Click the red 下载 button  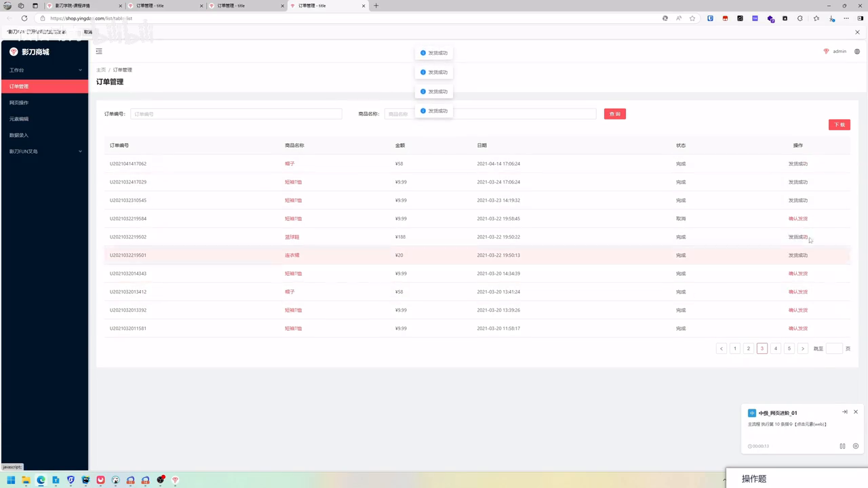[839, 125]
